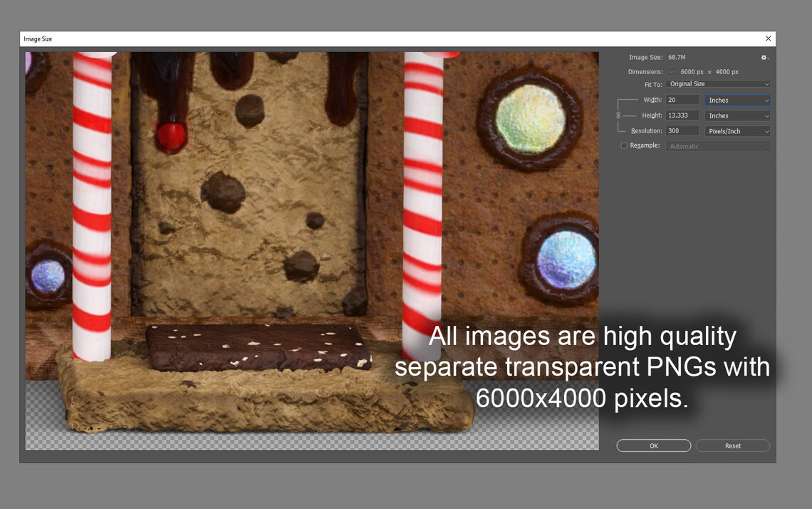The width and height of the screenshot is (812, 509).
Task: Select the Width value field showing 20
Action: [682, 100]
